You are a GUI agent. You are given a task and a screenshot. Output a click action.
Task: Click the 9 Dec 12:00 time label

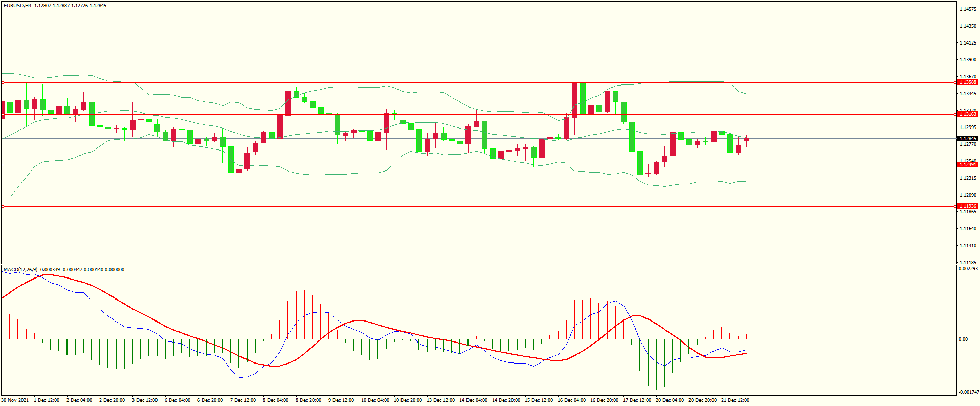[x=341, y=400]
